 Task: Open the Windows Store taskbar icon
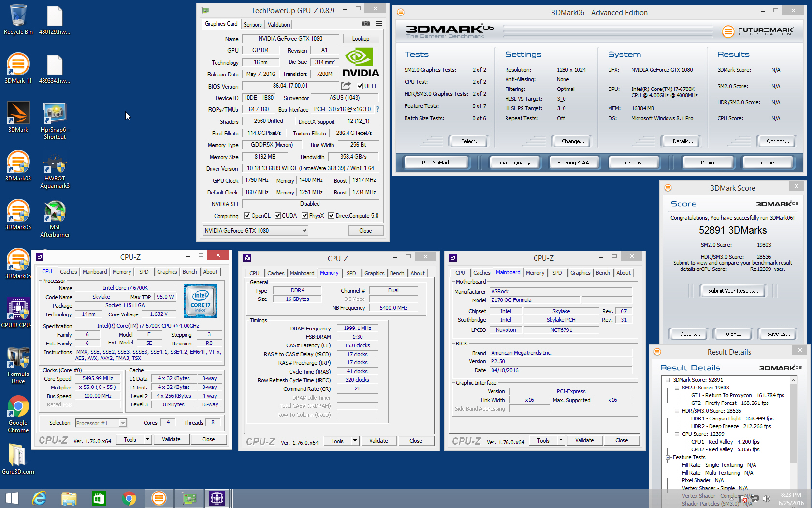[x=99, y=498]
